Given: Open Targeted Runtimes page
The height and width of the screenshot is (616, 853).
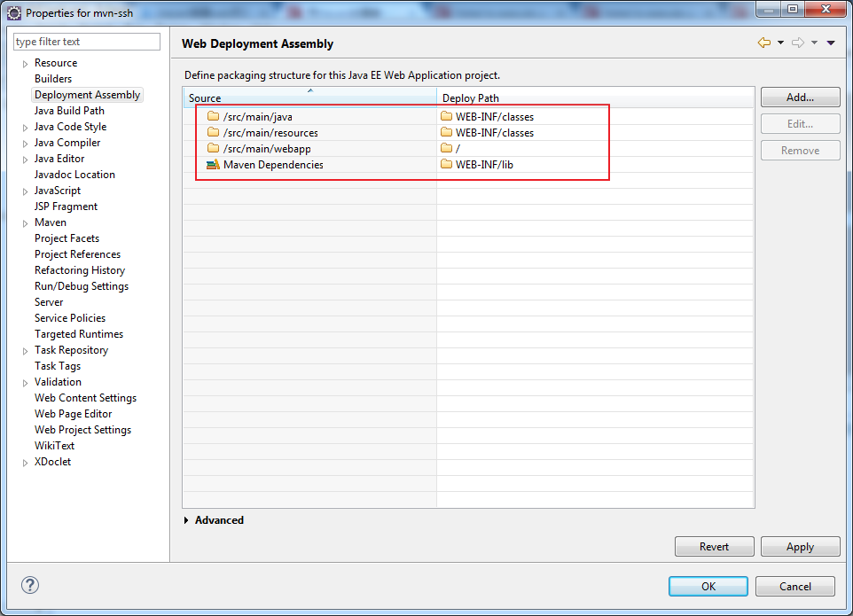Looking at the screenshot, I should (x=79, y=334).
